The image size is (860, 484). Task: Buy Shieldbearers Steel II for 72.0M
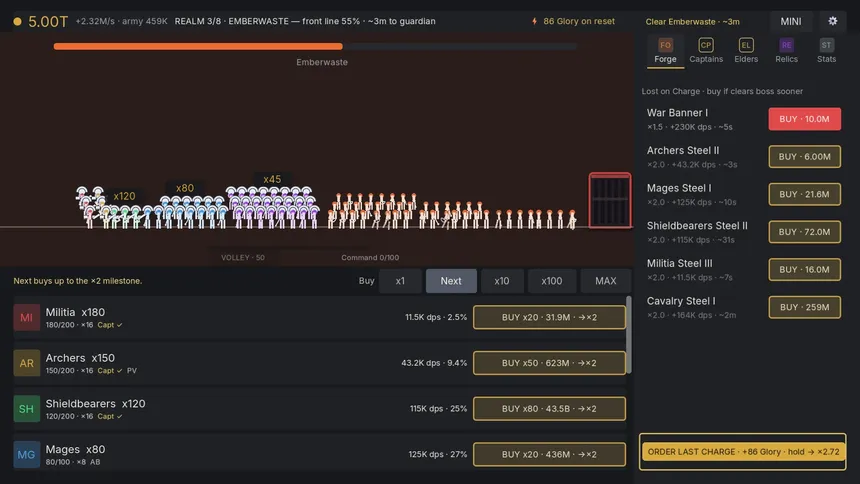coord(804,232)
